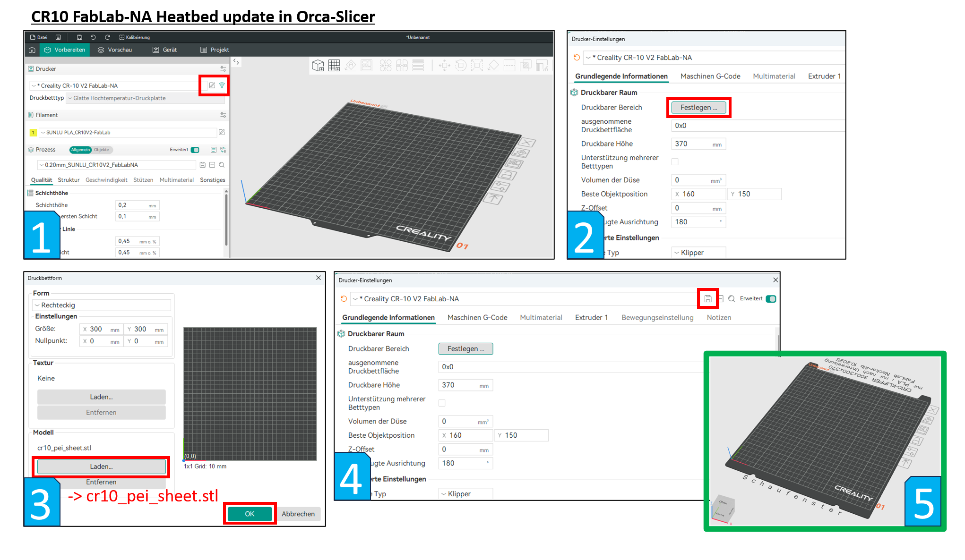Viewport: 965px width, 560px height.
Task: Open the Form dropdown showing Rechteckig
Action: pyautogui.click(x=102, y=305)
